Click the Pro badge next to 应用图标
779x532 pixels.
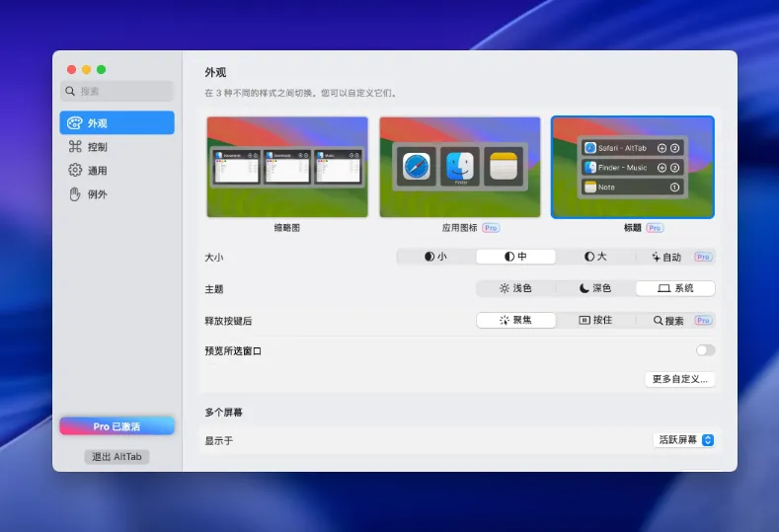pos(491,228)
